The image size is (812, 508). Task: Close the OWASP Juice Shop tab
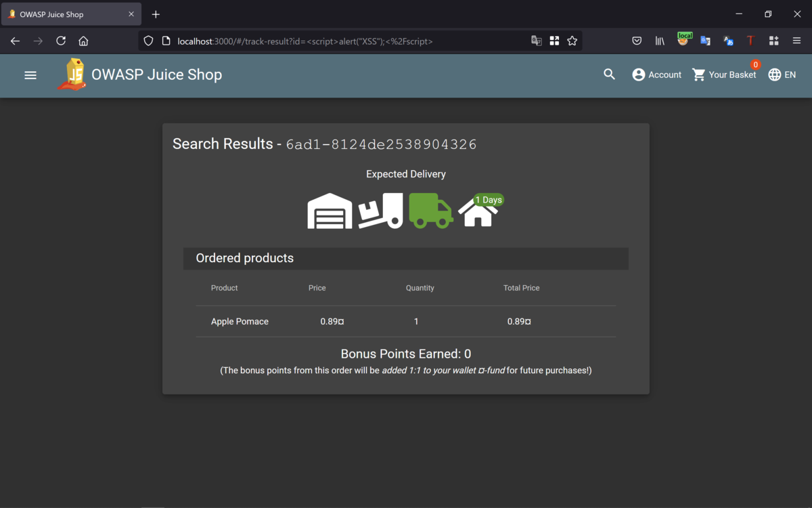click(x=131, y=14)
